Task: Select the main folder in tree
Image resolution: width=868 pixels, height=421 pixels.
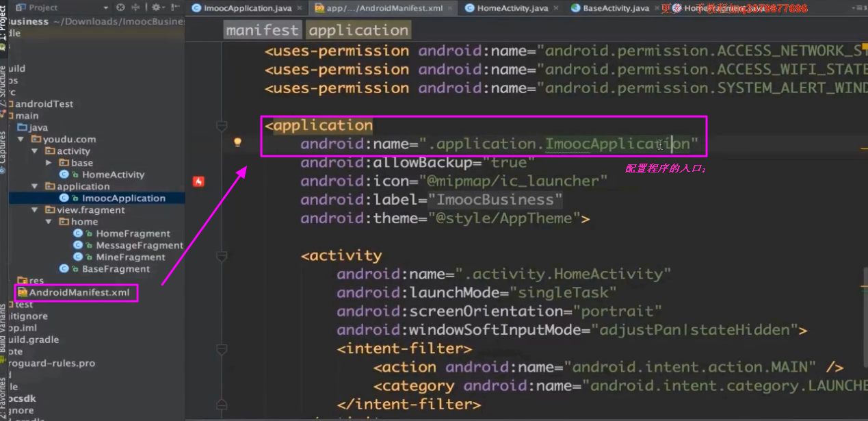Action: point(27,116)
